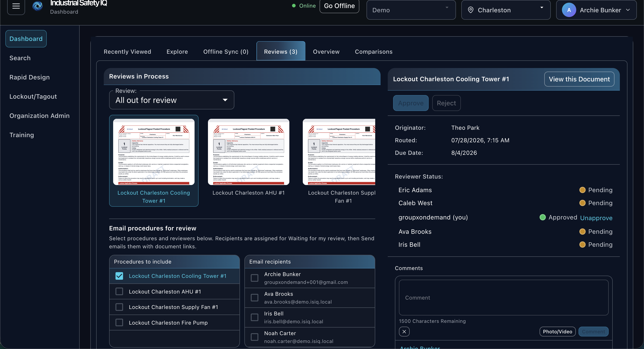Click the green Online status dot
The width and height of the screenshot is (644, 349).
tap(294, 6)
